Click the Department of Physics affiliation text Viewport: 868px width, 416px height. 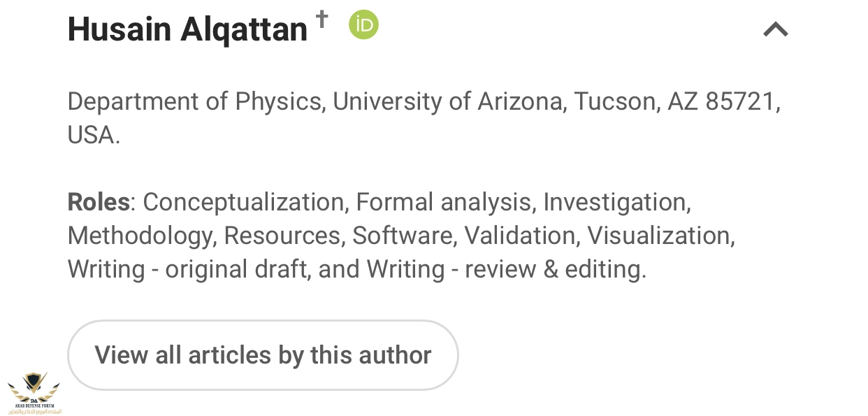[194, 102]
